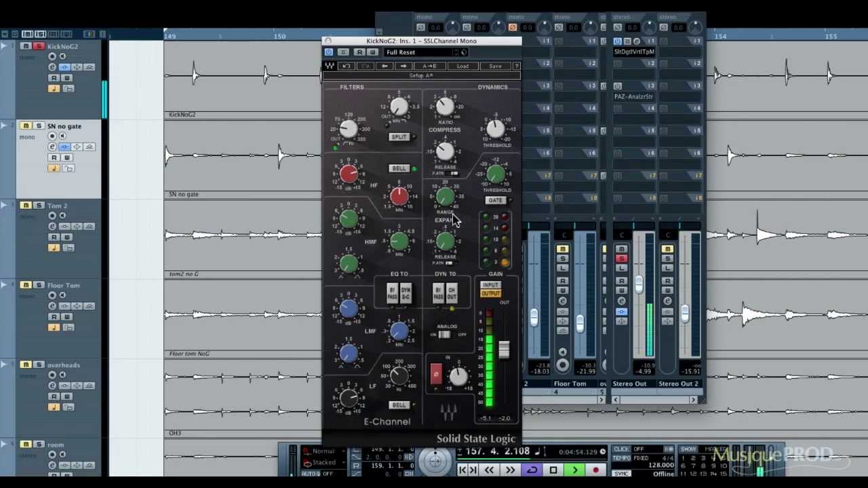The height and width of the screenshot is (488, 868).
Task: Click the plugin Read automation R button
Action: point(360,52)
